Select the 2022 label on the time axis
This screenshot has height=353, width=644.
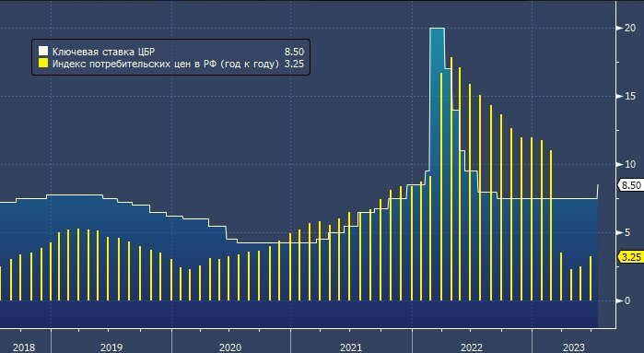[x=472, y=347]
